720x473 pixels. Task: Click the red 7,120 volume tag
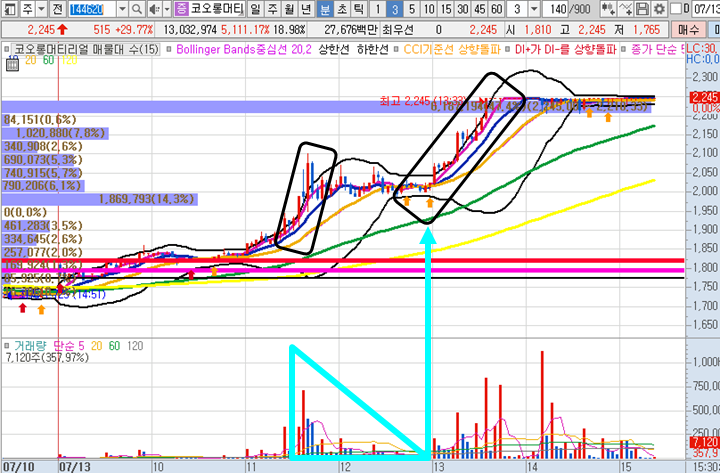click(x=704, y=442)
